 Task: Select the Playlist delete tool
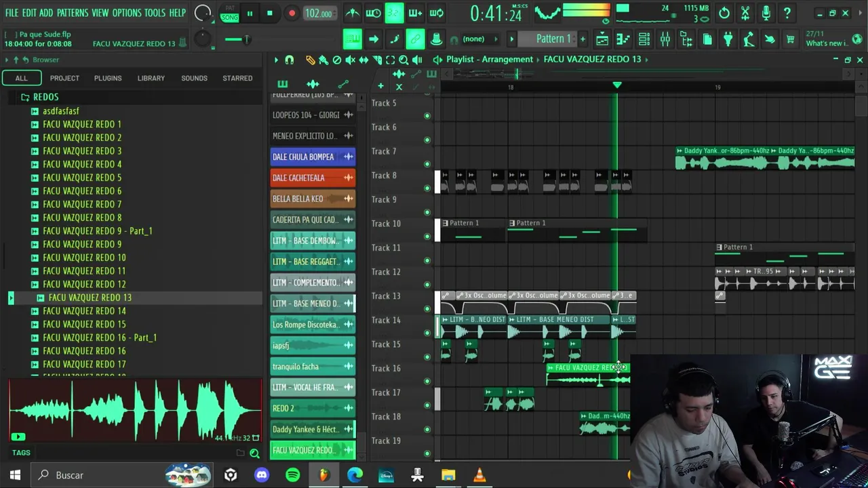[336, 60]
